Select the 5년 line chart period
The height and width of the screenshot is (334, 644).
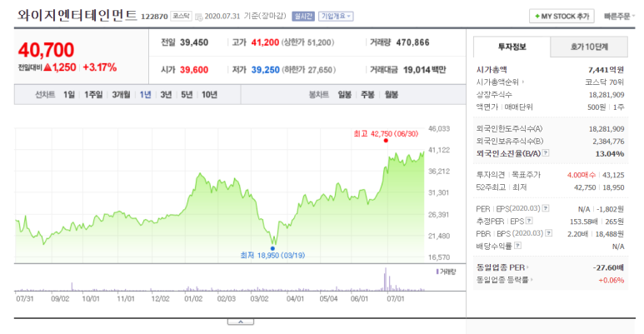[187, 95]
